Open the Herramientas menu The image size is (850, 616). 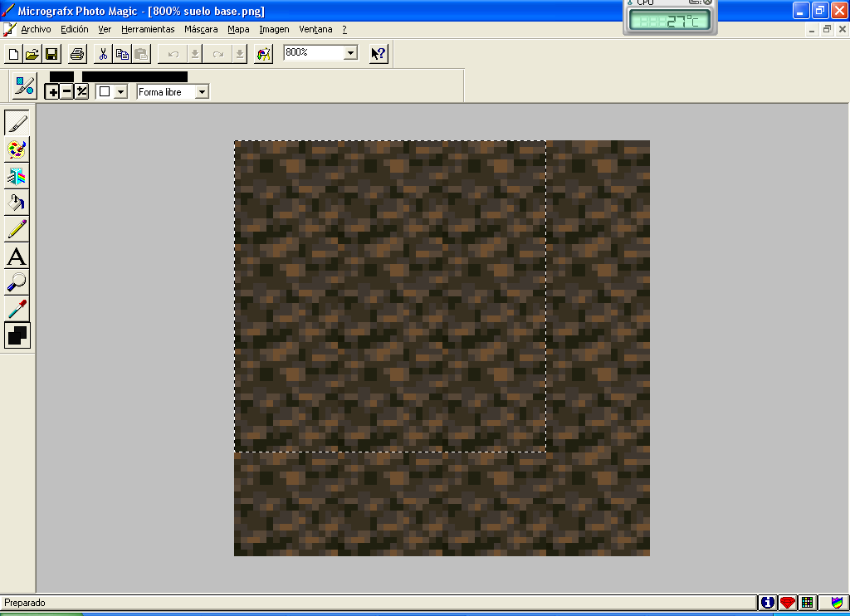tap(148, 29)
